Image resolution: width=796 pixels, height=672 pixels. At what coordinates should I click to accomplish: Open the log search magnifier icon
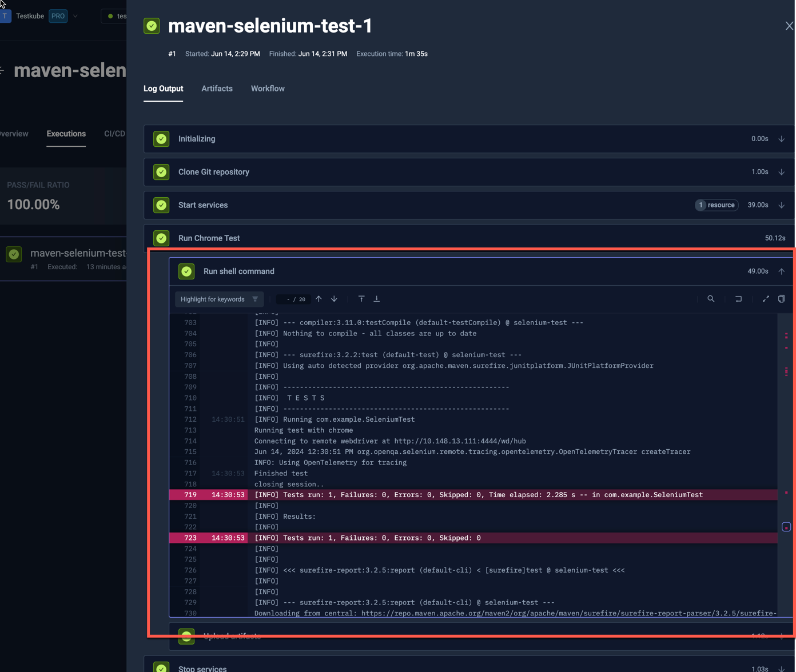[x=711, y=299]
